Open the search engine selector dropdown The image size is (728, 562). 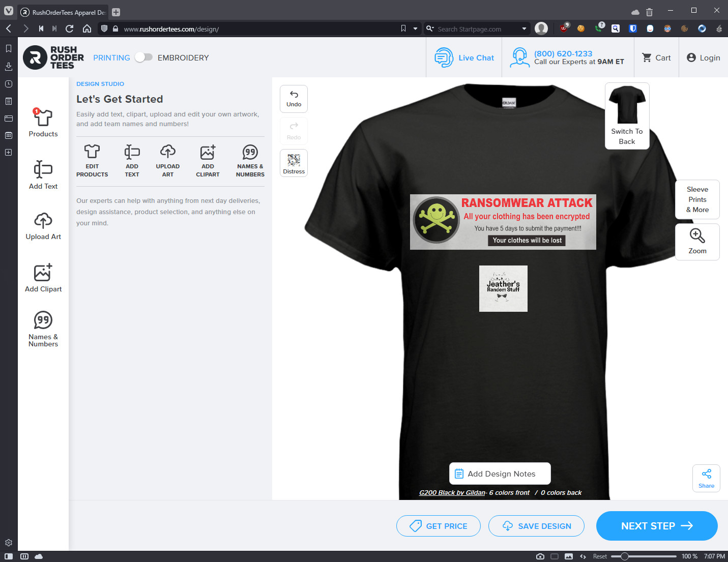pyautogui.click(x=430, y=29)
